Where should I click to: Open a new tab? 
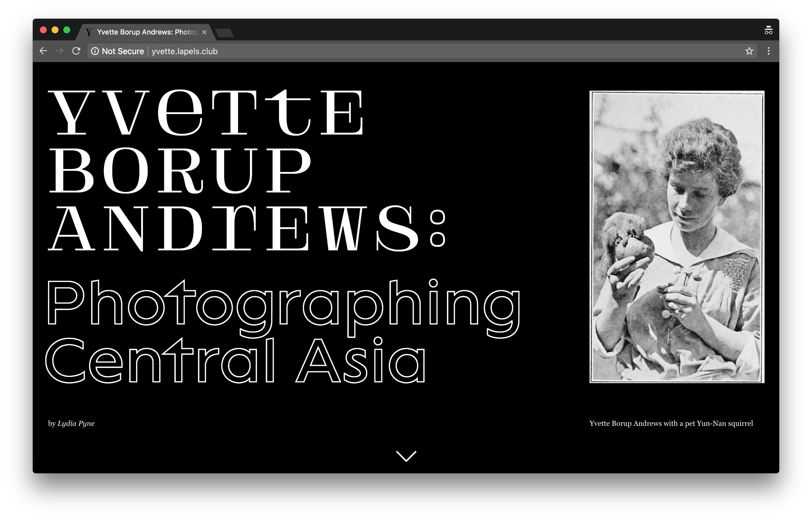coord(225,33)
